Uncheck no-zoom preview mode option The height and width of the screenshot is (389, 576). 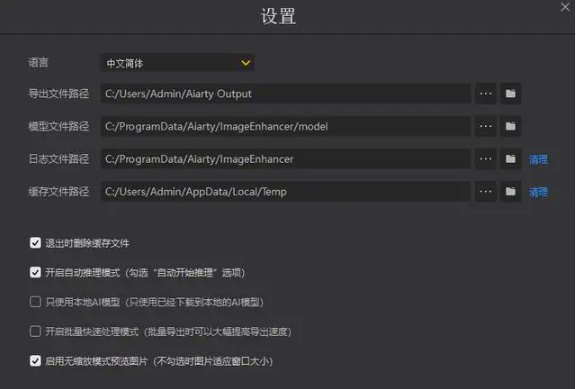click(35, 361)
